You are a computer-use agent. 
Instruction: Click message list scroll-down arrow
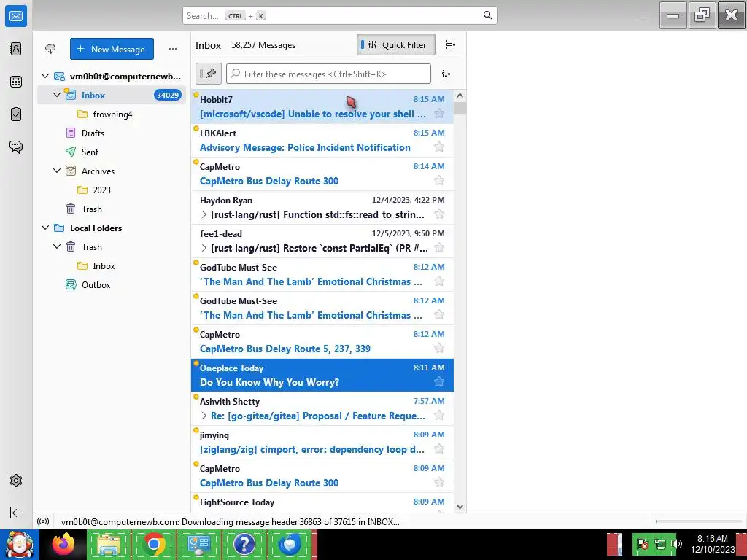click(460, 507)
